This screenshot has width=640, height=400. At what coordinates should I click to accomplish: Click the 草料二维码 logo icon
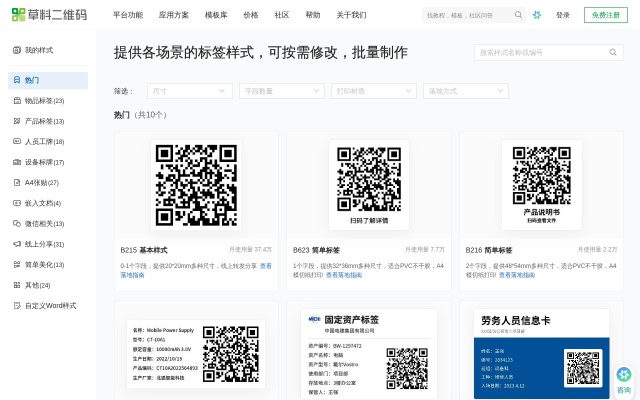[18, 15]
